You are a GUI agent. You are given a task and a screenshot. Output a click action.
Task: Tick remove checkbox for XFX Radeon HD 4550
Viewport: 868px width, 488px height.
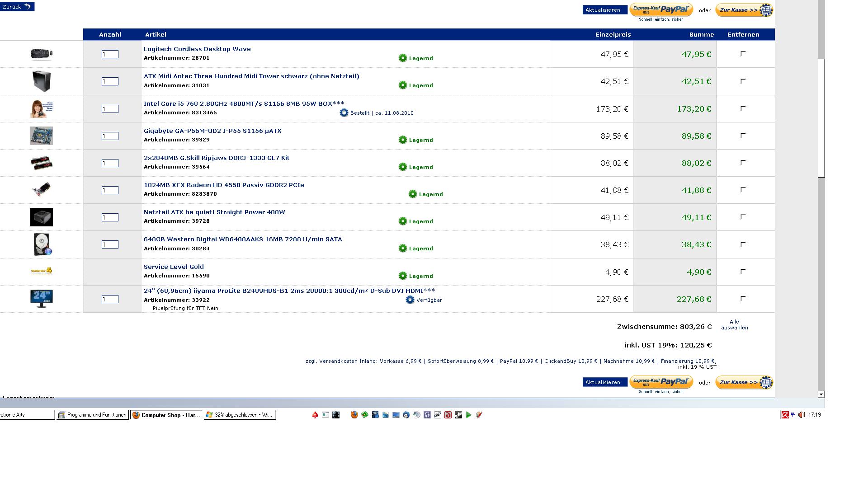tap(743, 190)
